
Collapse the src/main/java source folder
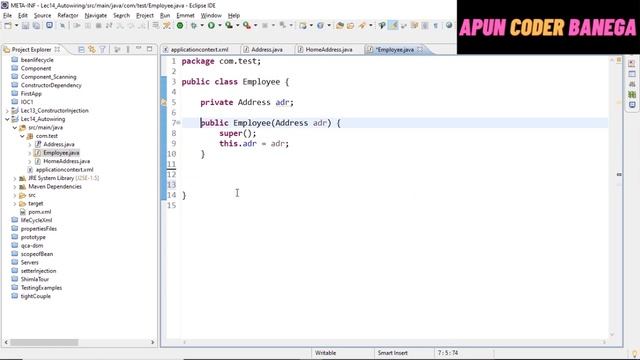click(15, 127)
